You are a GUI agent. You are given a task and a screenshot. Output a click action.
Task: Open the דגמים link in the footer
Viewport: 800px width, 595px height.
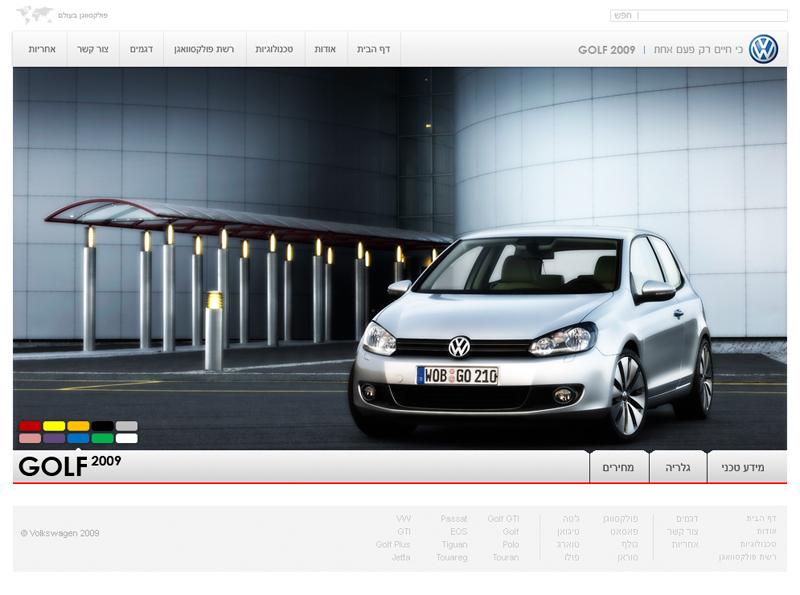(x=687, y=518)
